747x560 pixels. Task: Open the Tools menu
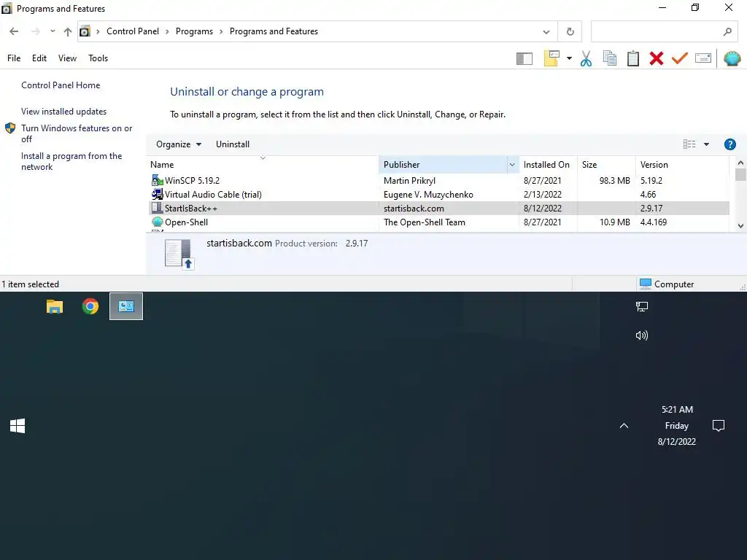98,58
